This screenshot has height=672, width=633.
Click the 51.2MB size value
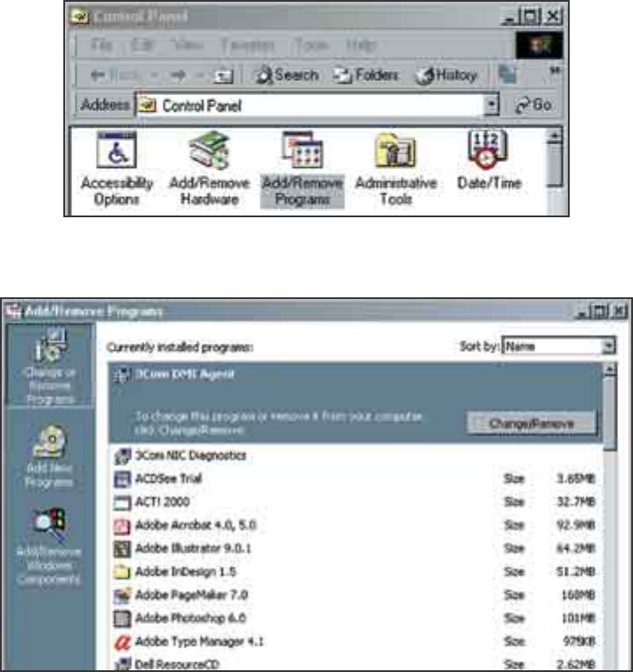pos(576,571)
